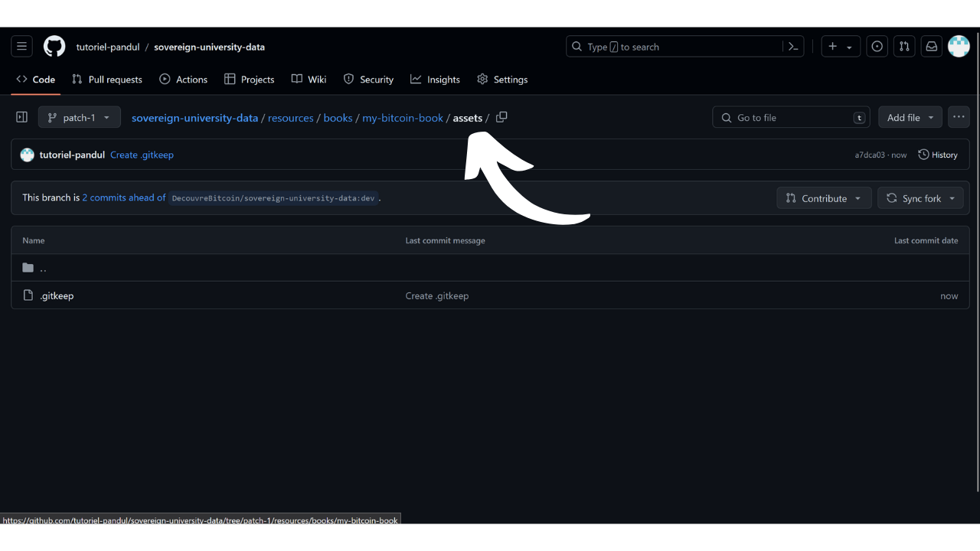Switch to the Code tab
The height and width of the screenshot is (551, 980).
36,80
